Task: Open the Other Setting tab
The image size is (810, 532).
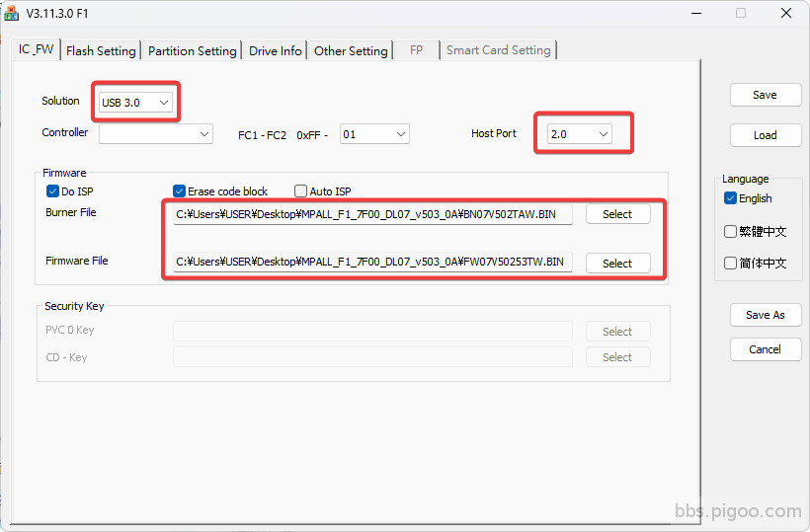Action: pos(351,50)
